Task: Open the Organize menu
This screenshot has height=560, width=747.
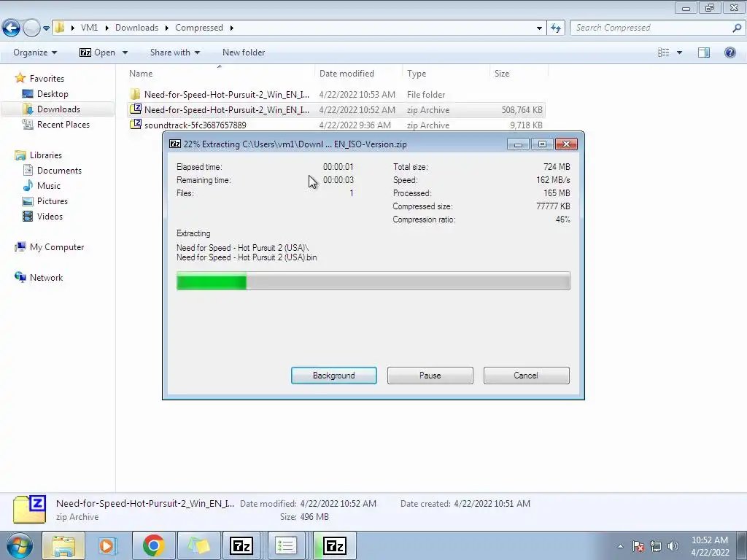Action: (35, 52)
